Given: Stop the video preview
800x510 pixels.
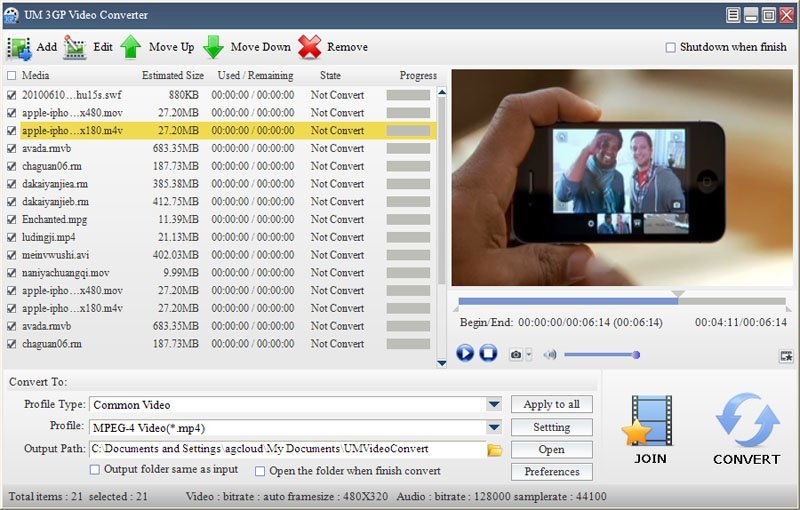Looking at the screenshot, I should [488, 353].
